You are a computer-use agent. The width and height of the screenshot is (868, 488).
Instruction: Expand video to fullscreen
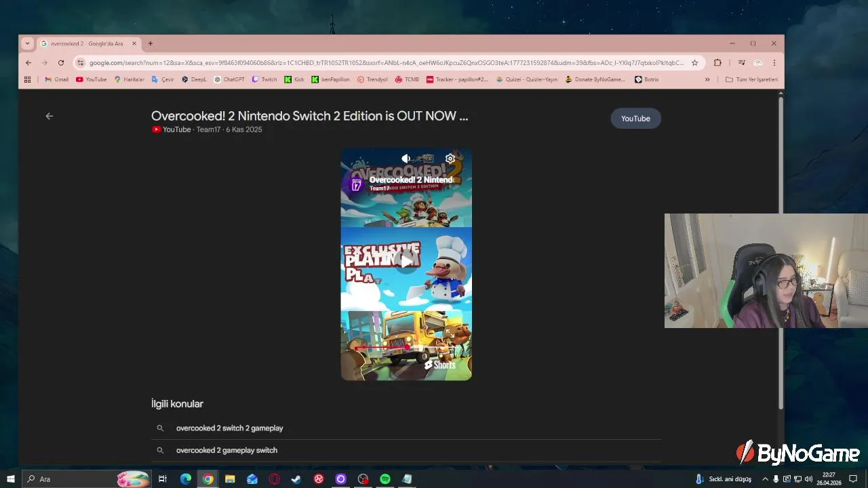[450, 333]
